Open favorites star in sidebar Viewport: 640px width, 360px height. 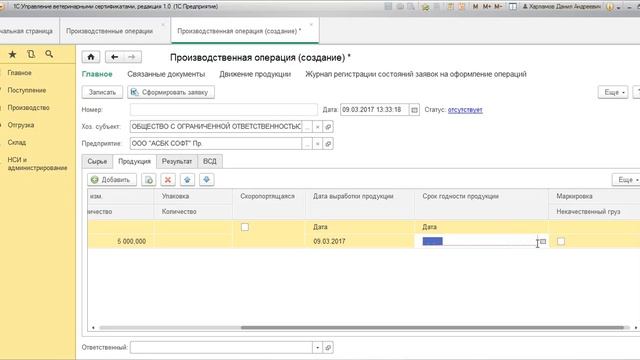tap(13, 54)
